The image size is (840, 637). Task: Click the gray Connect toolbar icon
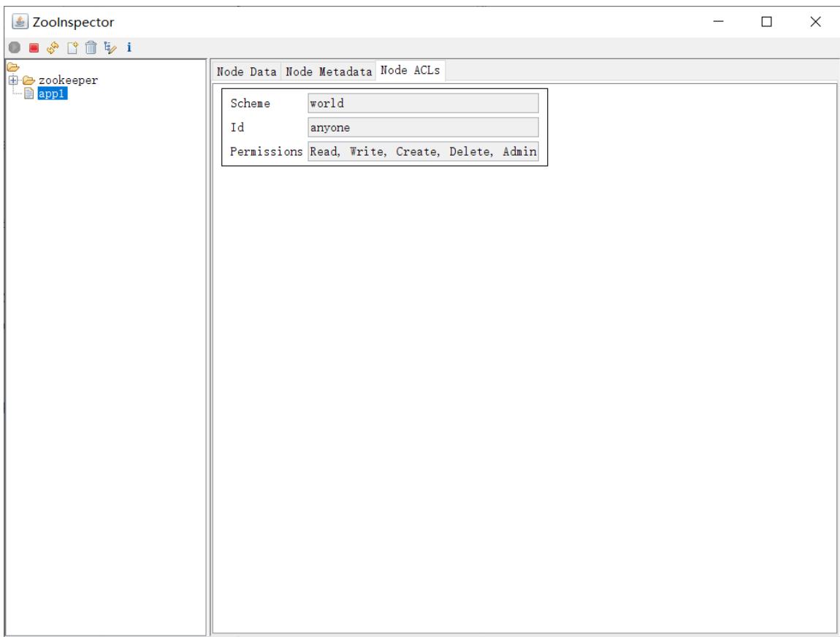pyautogui.click(x=15, y=47)
